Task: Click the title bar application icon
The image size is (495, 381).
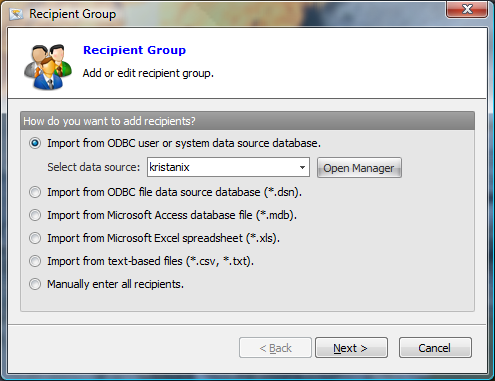Action: 16,14
